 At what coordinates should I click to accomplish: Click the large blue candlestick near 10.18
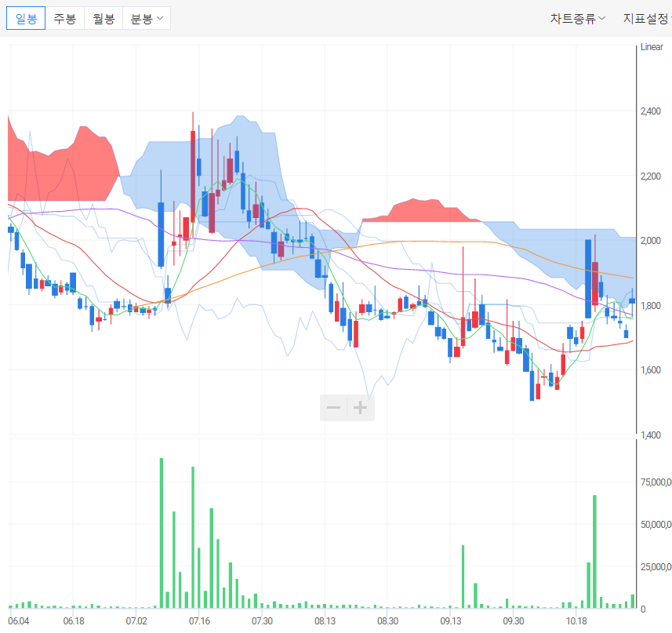click(x=588, y=279)
